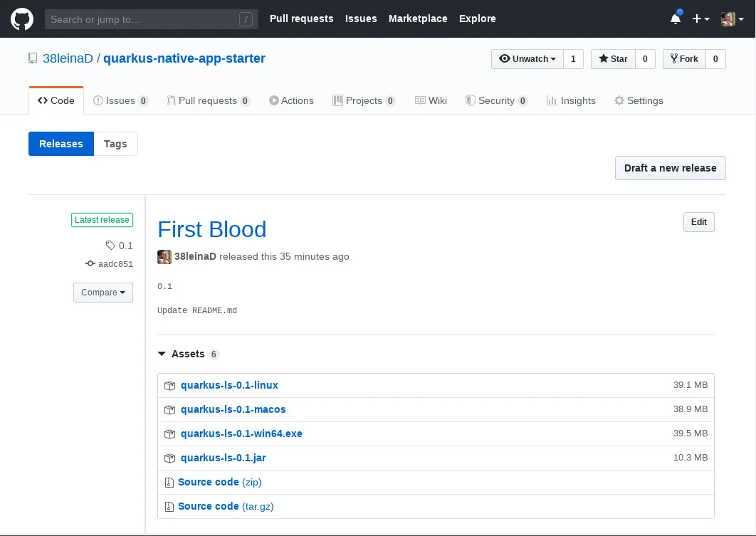This screenshot has height=536, width=756.
Task: Click the tag icon beside 0.1
Action: click(x=110, y=246)
